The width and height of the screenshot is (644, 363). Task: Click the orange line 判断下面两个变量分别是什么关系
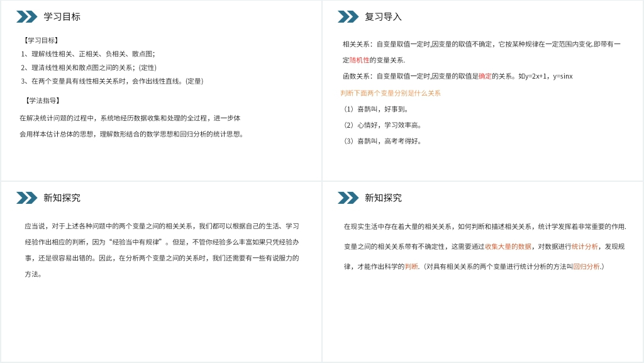(x=390, y=93)
